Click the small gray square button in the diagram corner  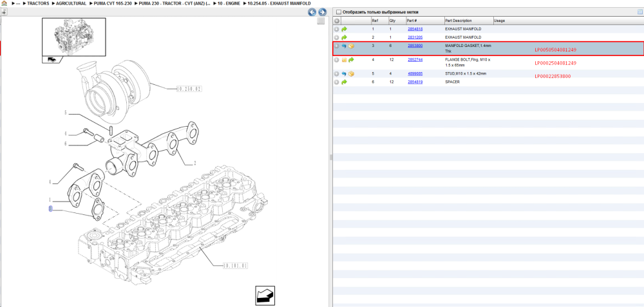pos(321,21)
